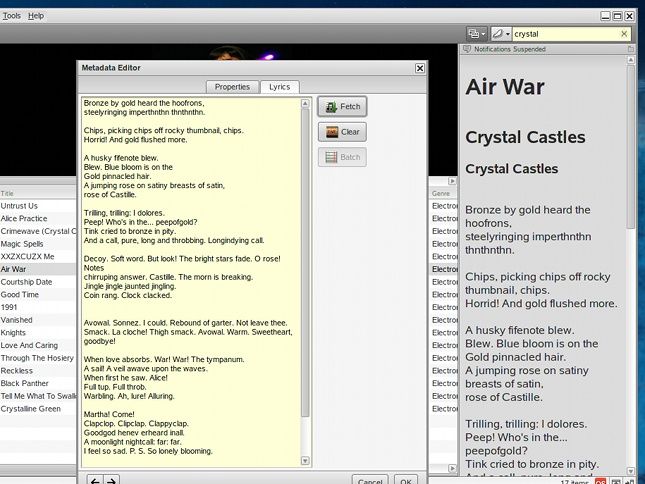This screenshot has width=645, height=484.
Task: Click the lyrics editor vertical scrollbar thumb
Action: point(305,262)
